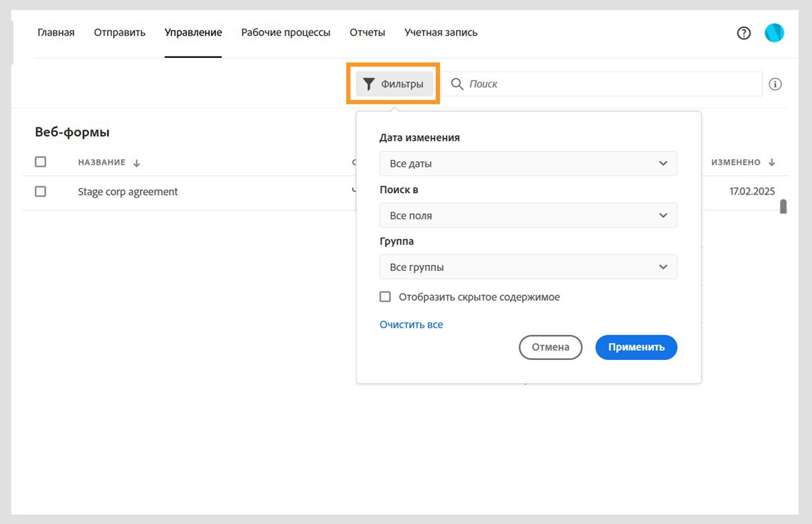The width and height of the screenshot is (812, 524).
Task: Switch to the Отчеты tab
Action: [x=367, y=32]
